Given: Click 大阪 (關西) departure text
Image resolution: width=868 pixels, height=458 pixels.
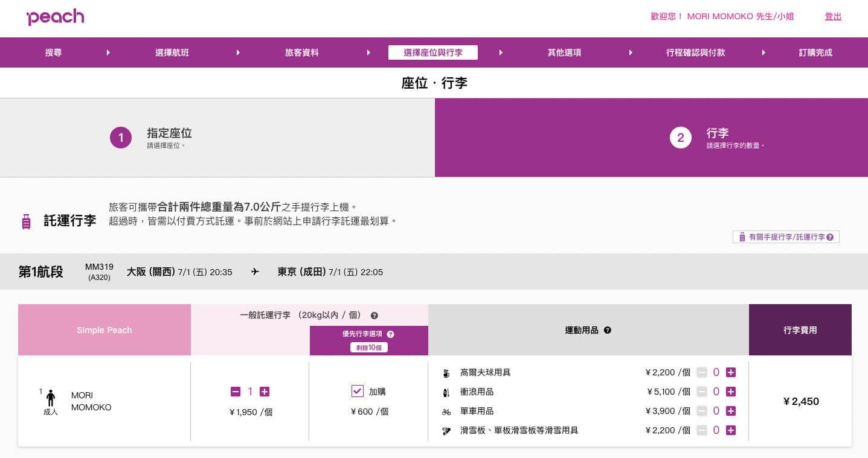Looking at the screenshot, I should click(151, 272).
